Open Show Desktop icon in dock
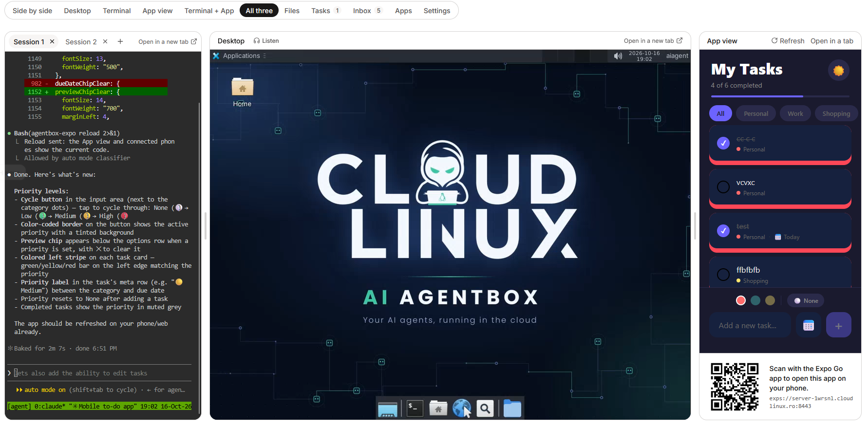The height and width of the screenshot is (427, 868). pyautogui.click(x=388, y=408)
